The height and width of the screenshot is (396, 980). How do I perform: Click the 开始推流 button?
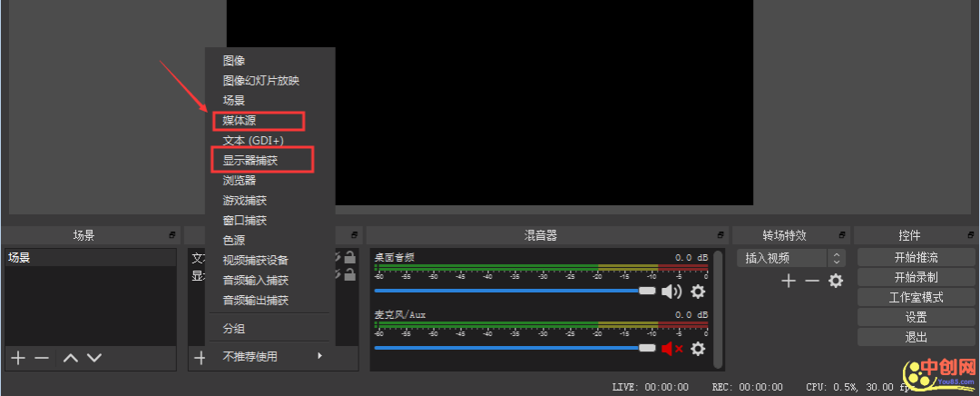point(916,258)
